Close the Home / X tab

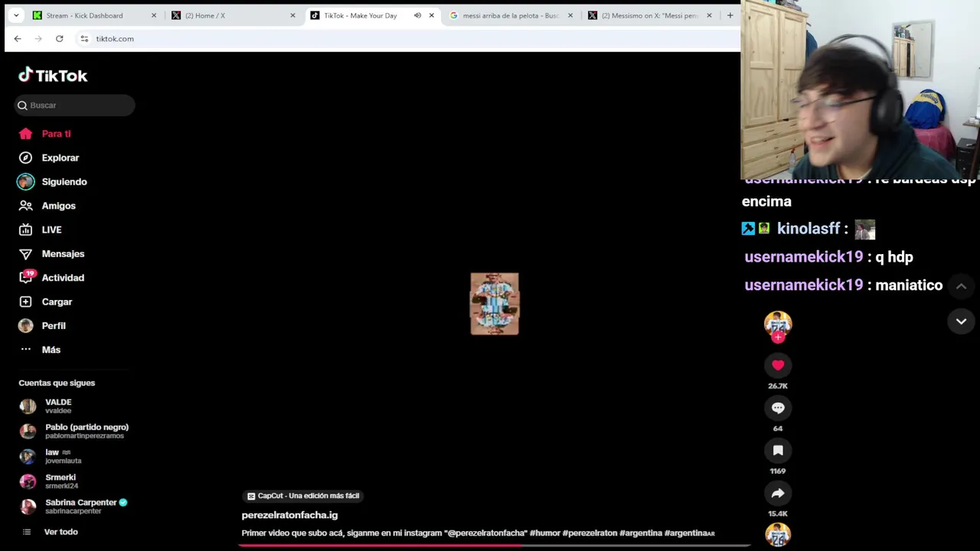[292, 15]
